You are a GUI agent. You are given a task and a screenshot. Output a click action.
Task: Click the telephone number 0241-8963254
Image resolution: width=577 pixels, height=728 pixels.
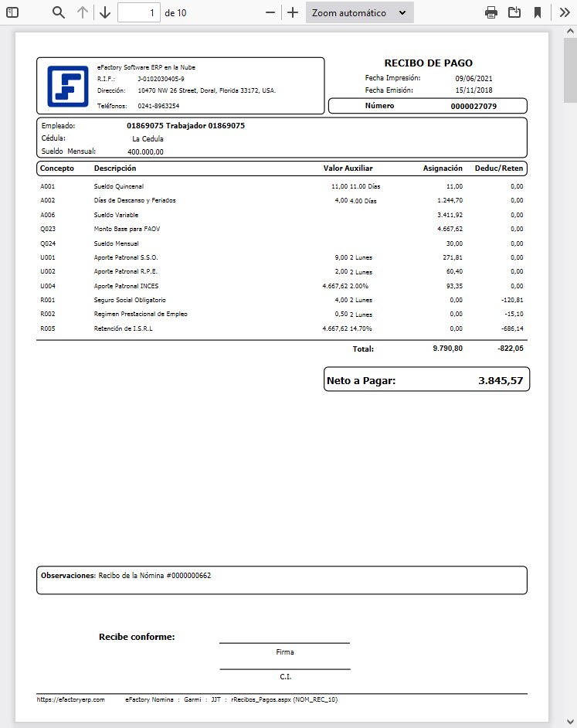pos(158,106)
